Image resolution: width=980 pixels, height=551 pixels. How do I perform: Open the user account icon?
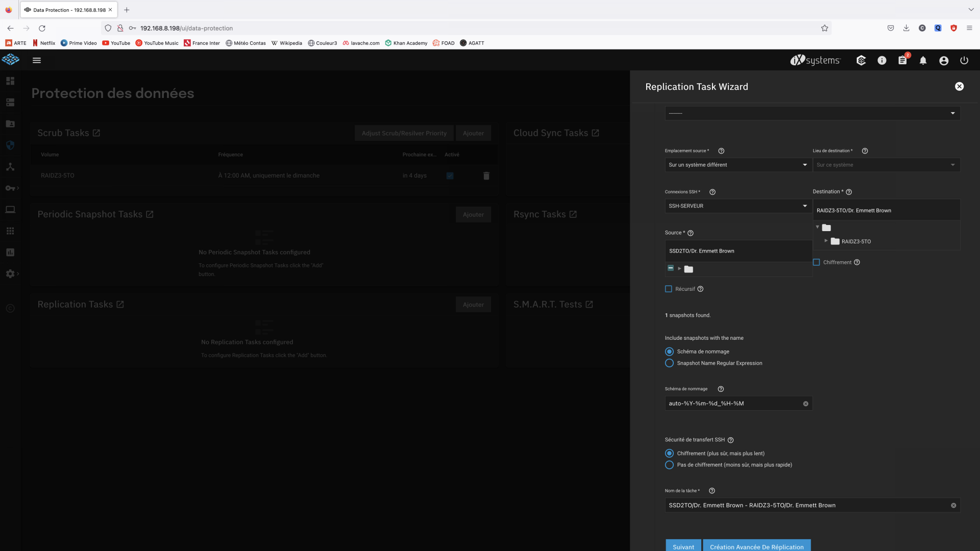944,60
